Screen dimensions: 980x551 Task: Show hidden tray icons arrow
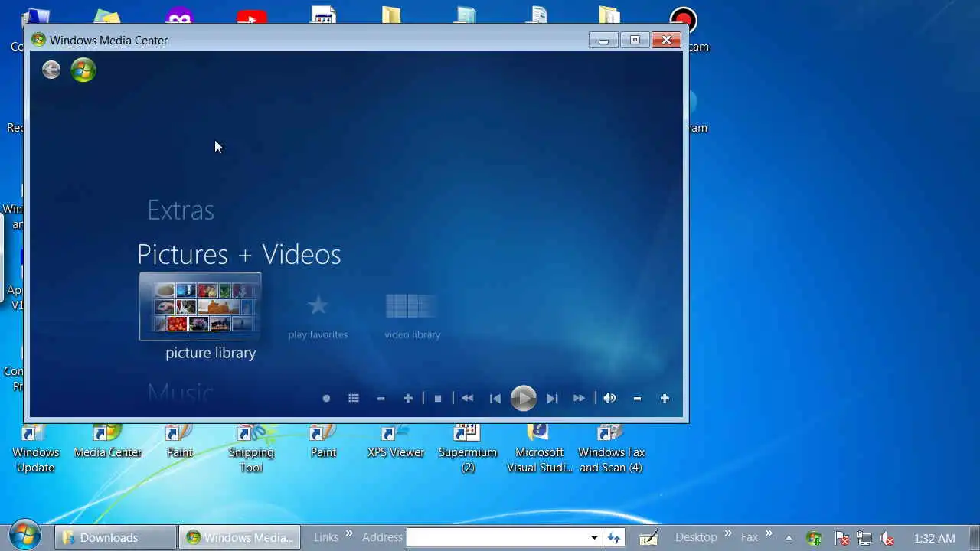coord(789,537)
